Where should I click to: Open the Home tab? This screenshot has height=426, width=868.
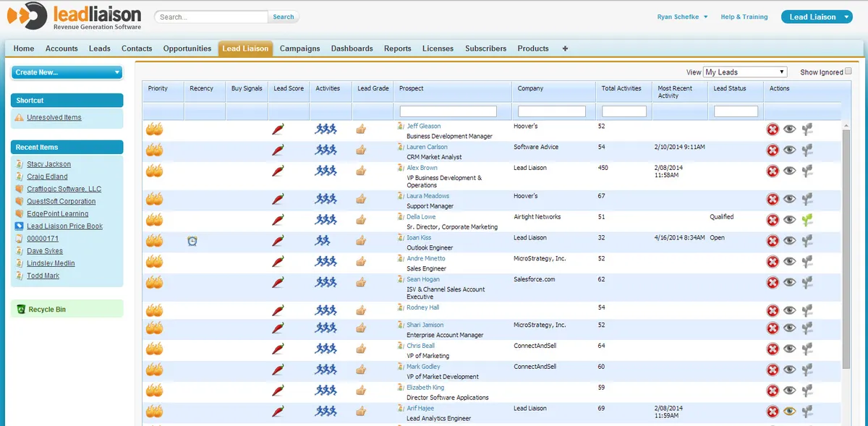(24, 48)
